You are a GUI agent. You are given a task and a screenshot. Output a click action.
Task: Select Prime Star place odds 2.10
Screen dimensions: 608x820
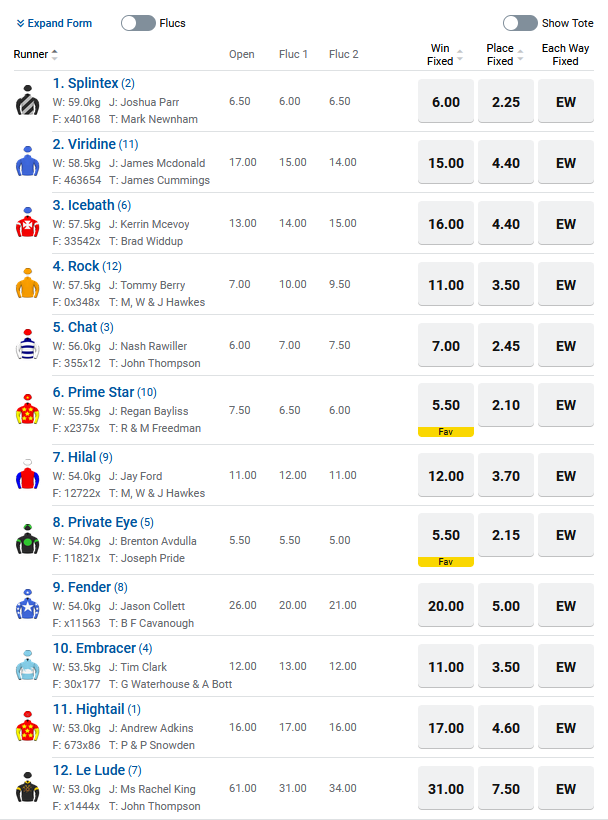(506, 405)
